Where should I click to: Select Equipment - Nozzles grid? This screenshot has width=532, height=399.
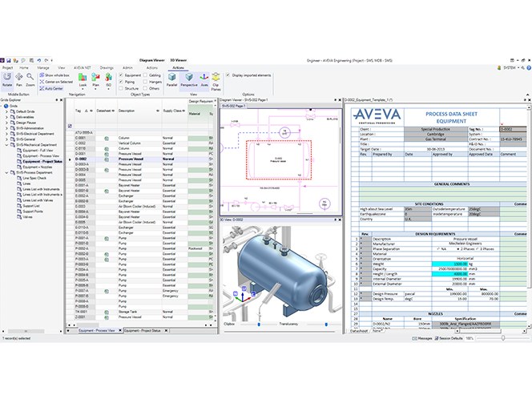click(x=38, y=167)
